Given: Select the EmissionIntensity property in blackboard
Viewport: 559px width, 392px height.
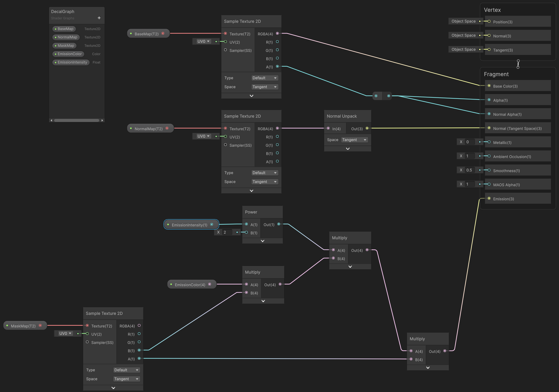Looking at the screenshot, I should 71,62.
